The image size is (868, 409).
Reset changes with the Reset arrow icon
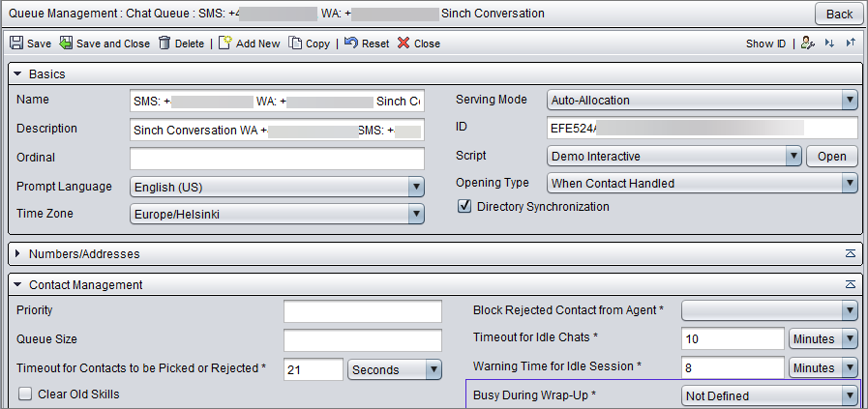pyautogui.click(x=351, y=44)
